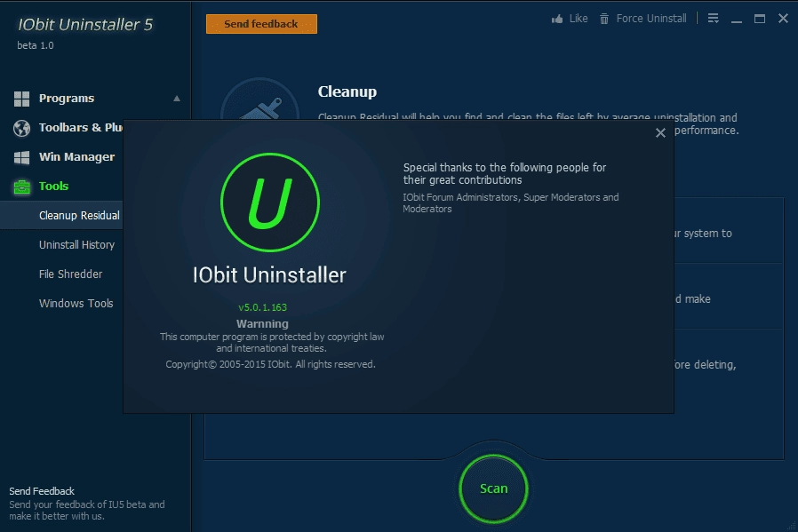
Task: Select the Tools section
Action: pos(53,187)
